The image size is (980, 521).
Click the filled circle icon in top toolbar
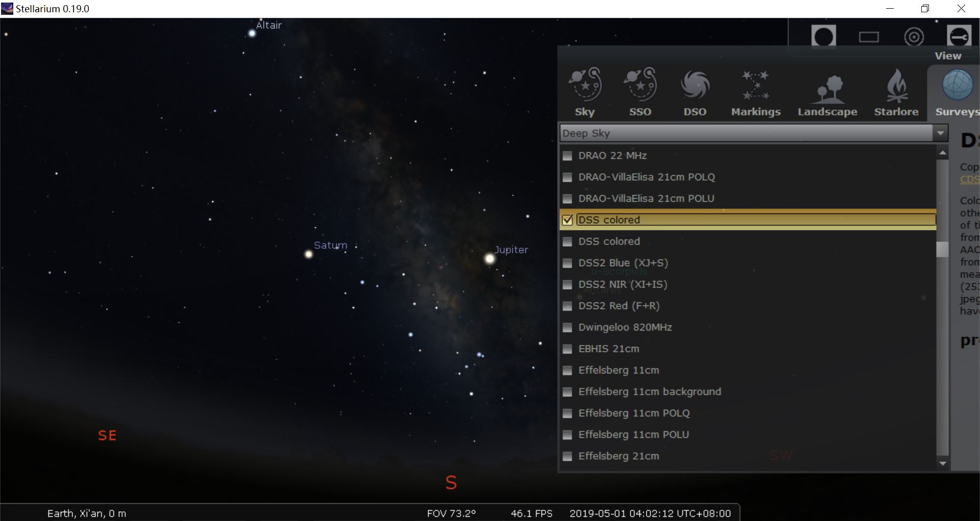pos(823,36)
